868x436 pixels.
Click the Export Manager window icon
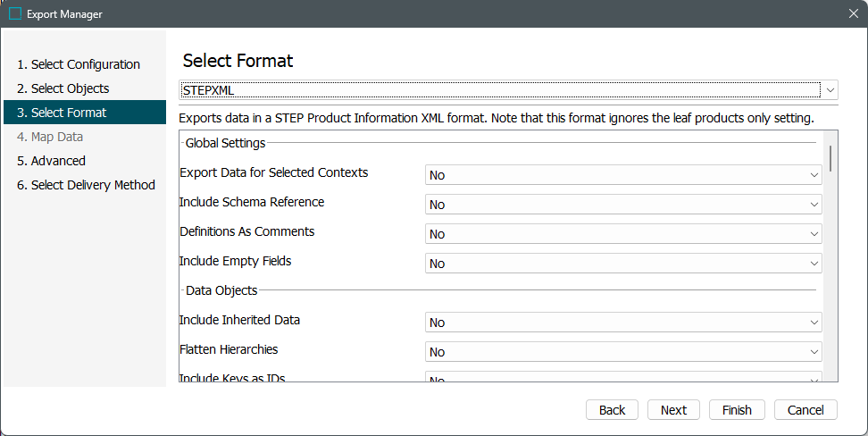click(15, 14)
